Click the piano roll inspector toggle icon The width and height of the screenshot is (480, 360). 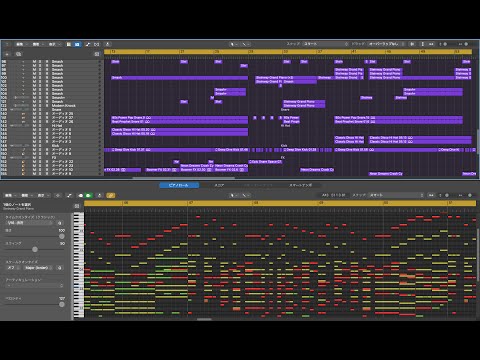click(77, 206)
